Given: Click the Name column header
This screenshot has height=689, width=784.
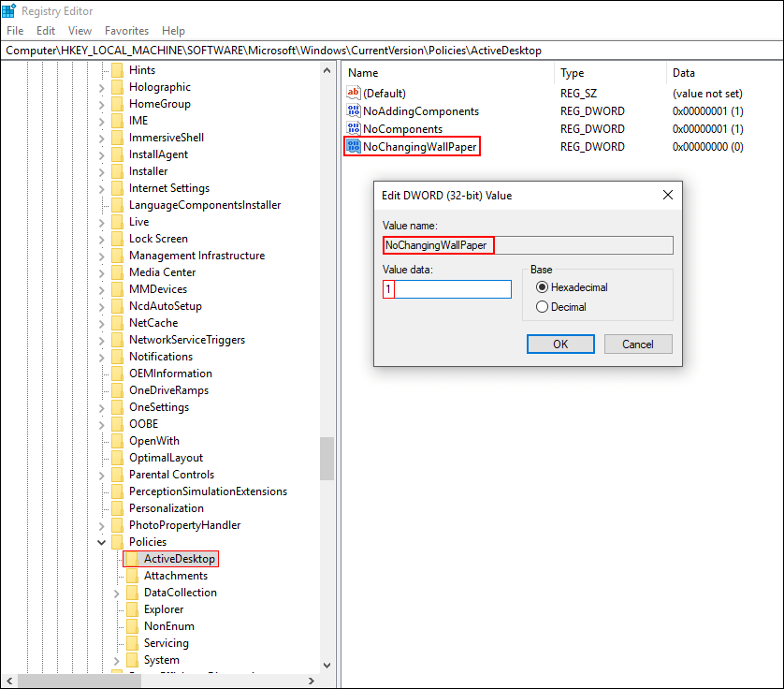Looking at the screenshot, I should tap(448, 73).
